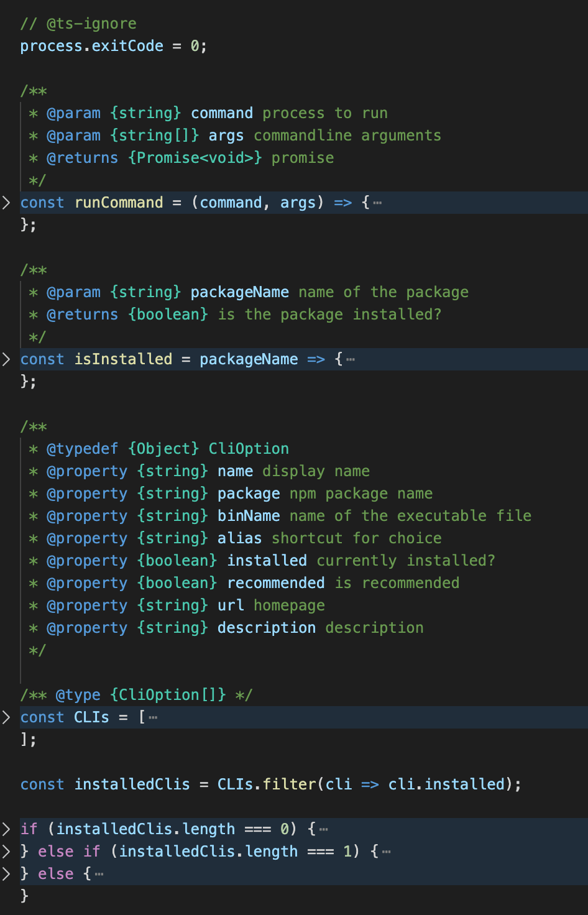Screen dimensions: 588x915
Task: Click the packageName parameter of isInstalled
Action: pos(249,359)
